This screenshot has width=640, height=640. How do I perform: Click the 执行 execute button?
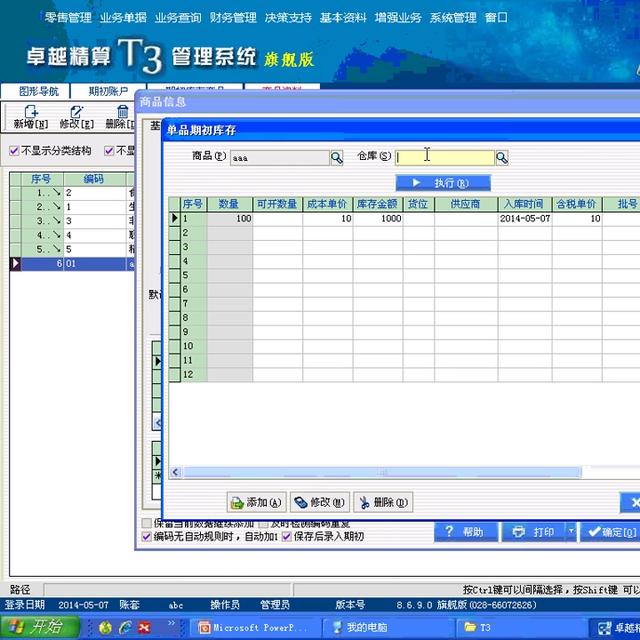point(443,183)
